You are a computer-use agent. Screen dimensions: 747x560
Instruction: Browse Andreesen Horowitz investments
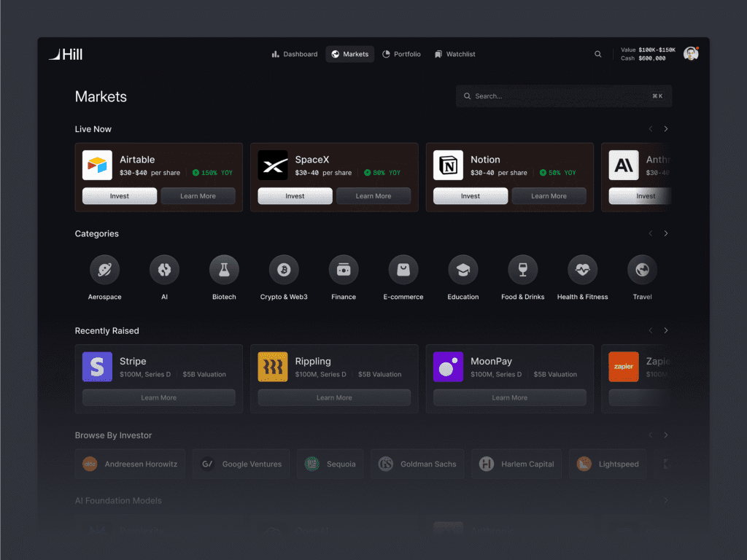point(130,464)
